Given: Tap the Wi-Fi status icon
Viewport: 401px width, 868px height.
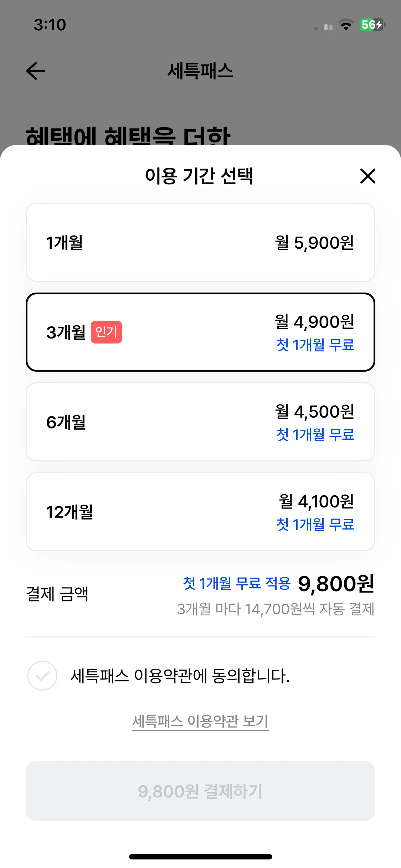Looking at the screenshot, I should (x=346, y=25).
